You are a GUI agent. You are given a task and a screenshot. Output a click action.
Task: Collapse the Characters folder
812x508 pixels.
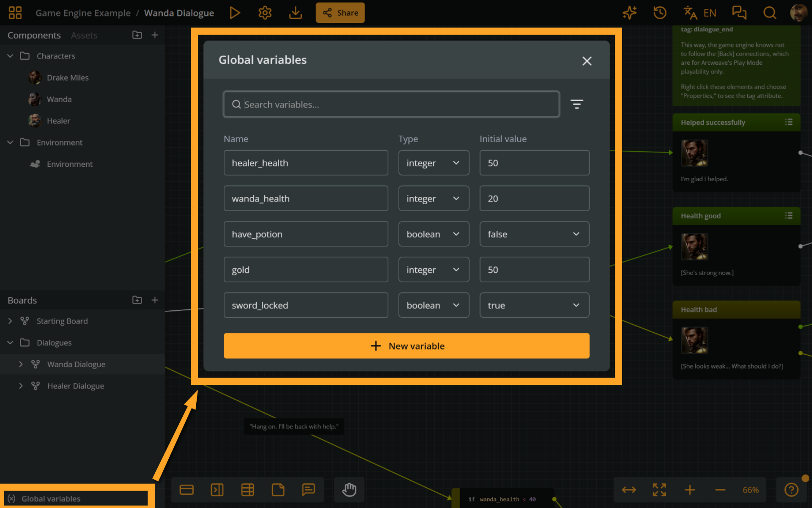(10, 56)
